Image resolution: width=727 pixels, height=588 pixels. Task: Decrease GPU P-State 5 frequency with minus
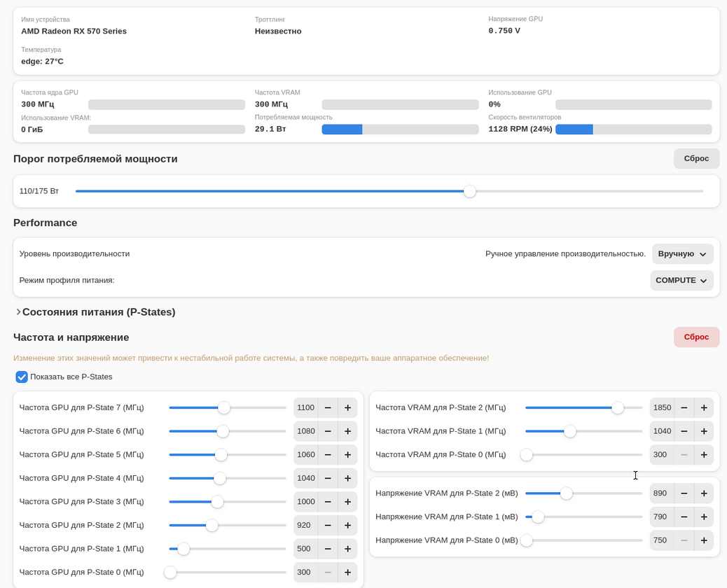pos(328,454)
